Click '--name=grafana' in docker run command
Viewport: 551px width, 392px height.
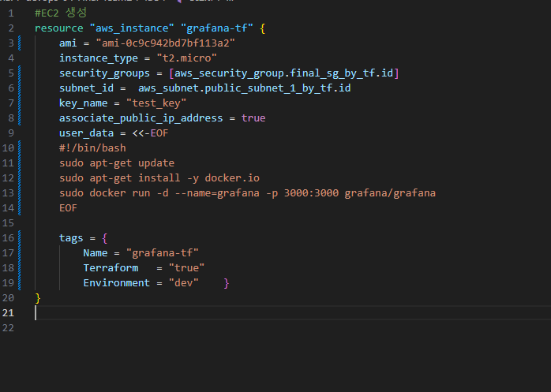pyautogui.click(x=217, y=192)
